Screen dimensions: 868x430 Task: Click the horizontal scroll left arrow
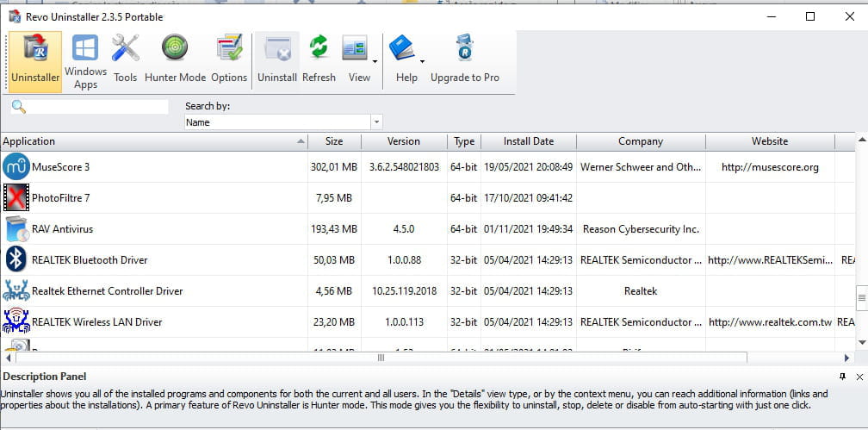[9, 358]
